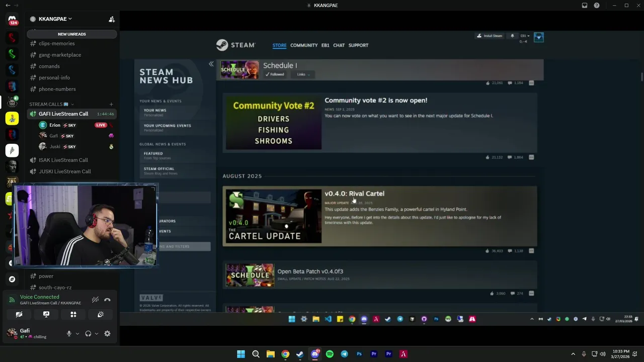
Task: Click the Steam logo in the streamed page
Action: tap(235, 45)
